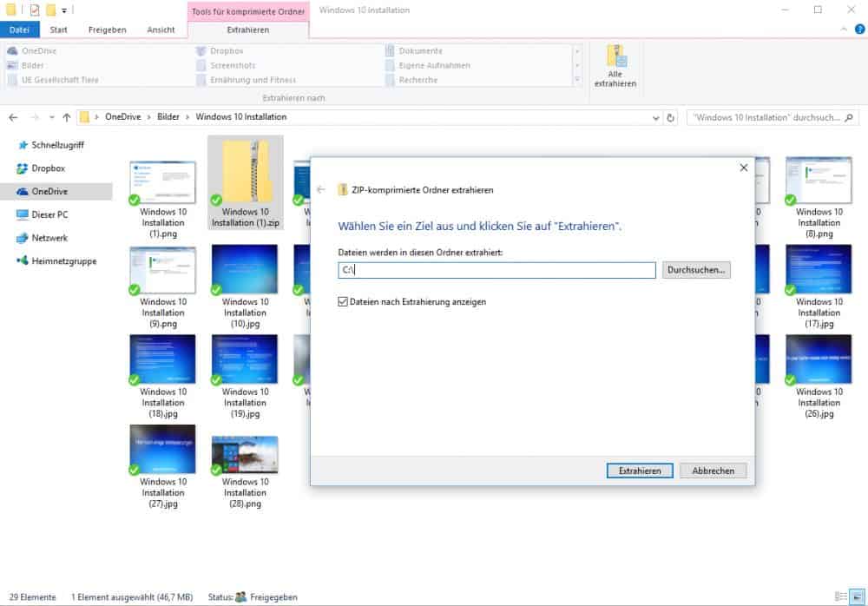Viewport: 868px width, 606px height.
Task: Click Windows 10 Installation in the breadcrumb
Action: (x=240, y=117)
